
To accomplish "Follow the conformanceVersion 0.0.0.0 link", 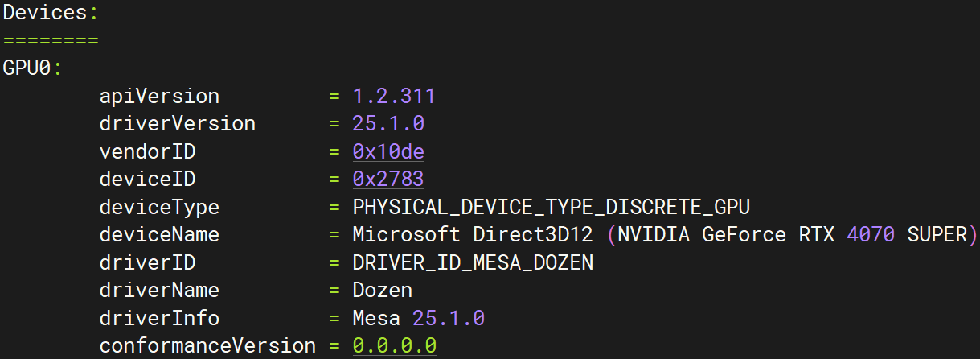I will click(x=395, y=345).
